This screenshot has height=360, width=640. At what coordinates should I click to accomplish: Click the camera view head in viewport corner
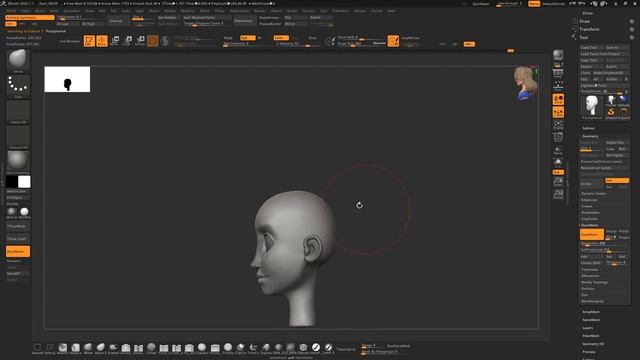(525, 83)
